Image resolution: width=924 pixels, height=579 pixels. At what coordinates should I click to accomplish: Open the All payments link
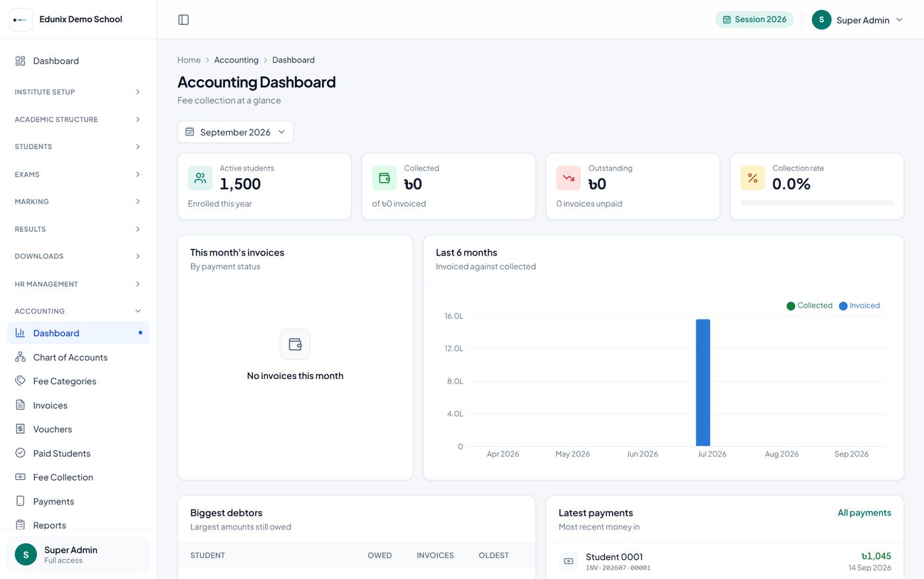864,513
